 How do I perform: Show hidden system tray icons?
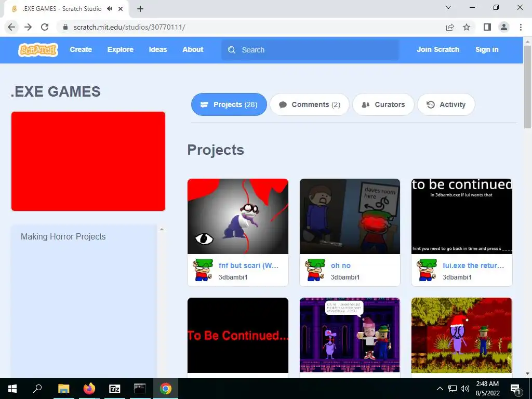(x=440, y=389)
